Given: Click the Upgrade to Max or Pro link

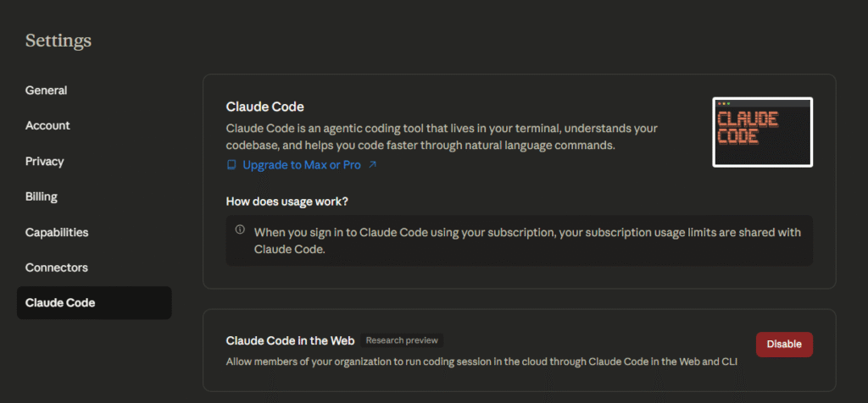Looking at the screenshot, I should tap(301, 165).
